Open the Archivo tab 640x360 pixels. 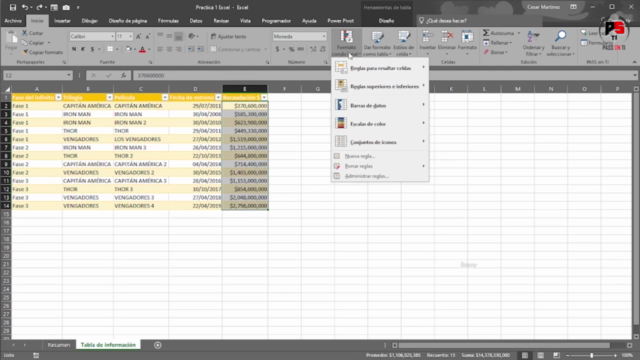[13, 21]
